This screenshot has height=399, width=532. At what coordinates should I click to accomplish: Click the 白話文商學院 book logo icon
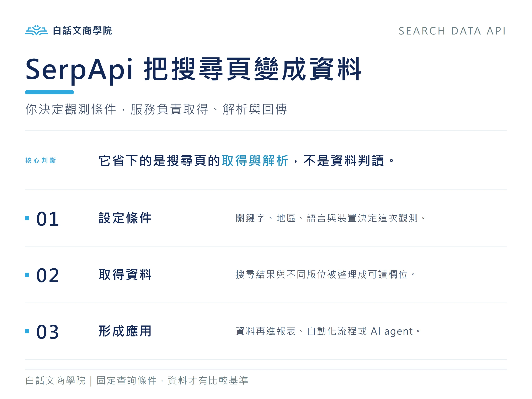pos(36,30)
